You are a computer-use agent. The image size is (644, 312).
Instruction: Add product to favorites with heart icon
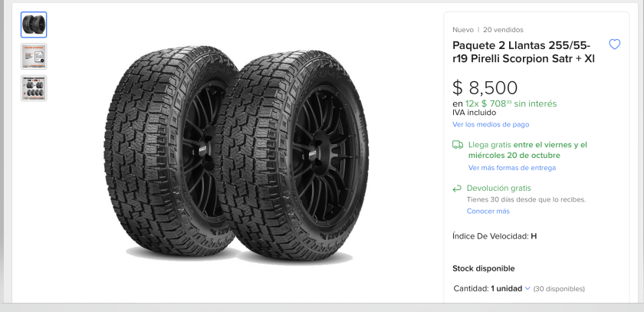614,44
